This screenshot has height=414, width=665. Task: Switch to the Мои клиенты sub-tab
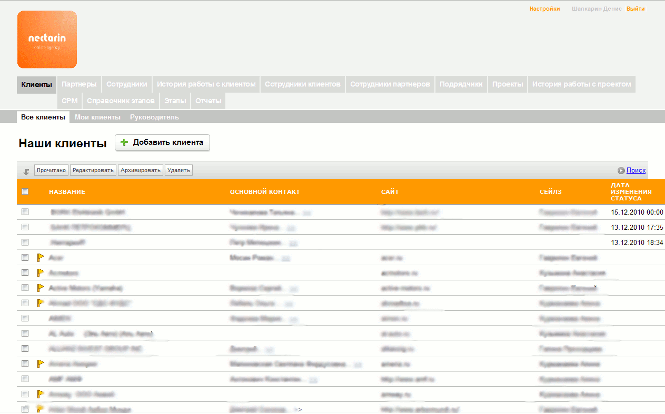96,117
